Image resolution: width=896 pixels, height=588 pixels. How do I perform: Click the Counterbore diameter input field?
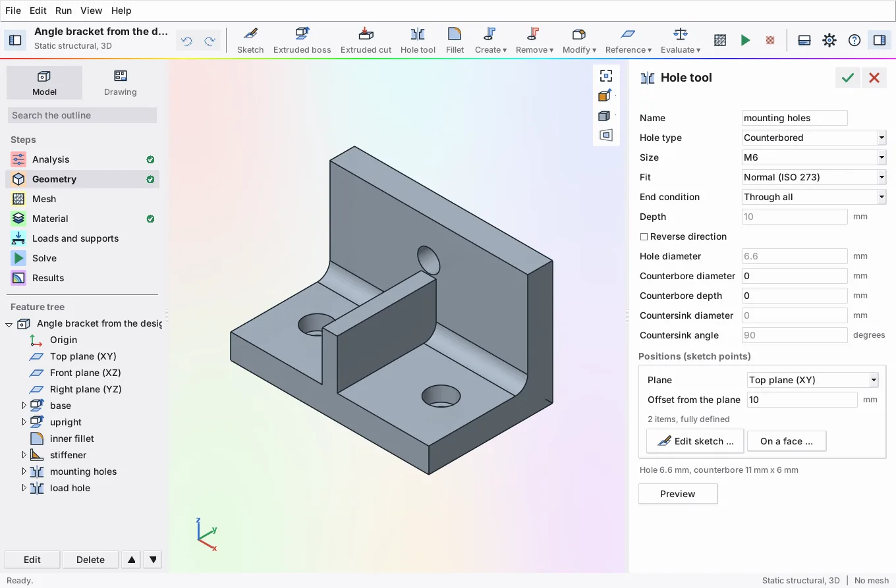(795, 276)
